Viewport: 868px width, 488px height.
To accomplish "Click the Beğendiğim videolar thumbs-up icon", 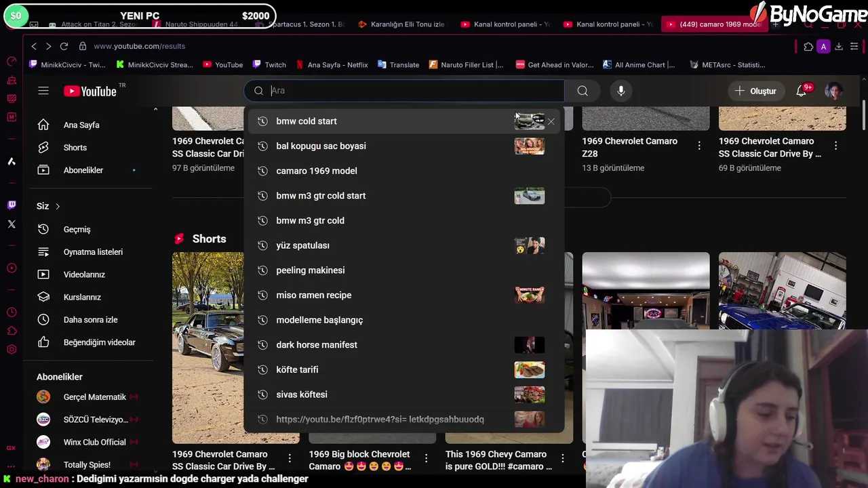I will pos(43,342).
